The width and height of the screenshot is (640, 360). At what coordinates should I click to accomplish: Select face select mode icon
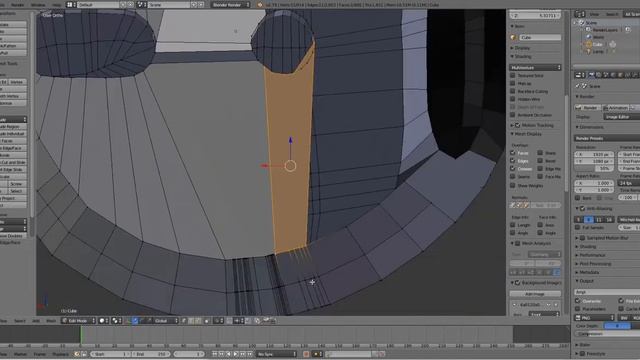pos(198,321)
